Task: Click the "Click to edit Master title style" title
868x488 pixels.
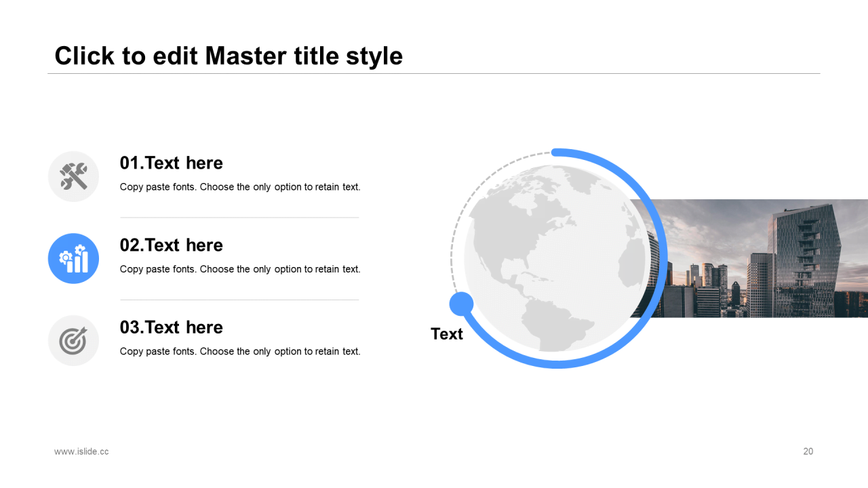Action: 229,56
